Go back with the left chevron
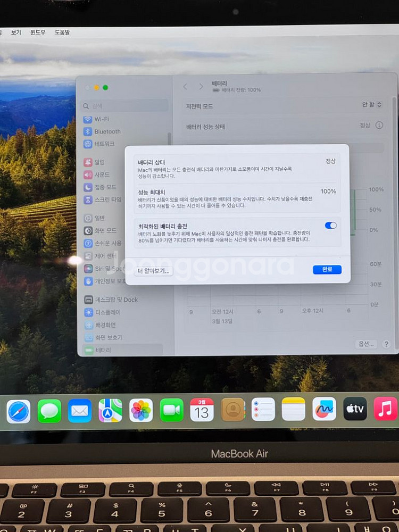 tap(185, 87)
